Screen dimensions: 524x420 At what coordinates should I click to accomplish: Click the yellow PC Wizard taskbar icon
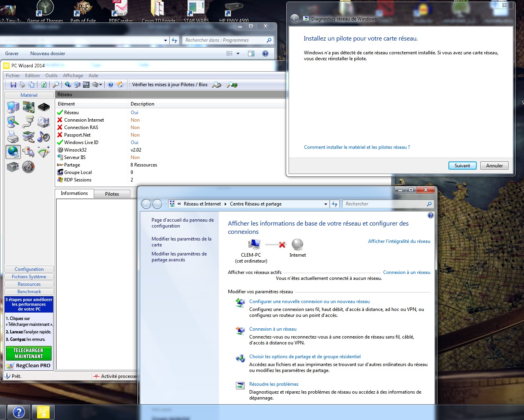click(43, 412)
